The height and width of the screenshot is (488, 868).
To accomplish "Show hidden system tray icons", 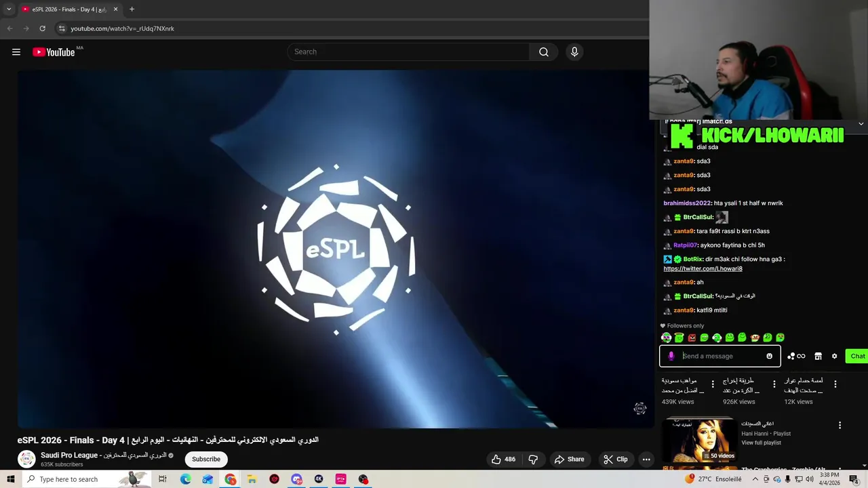I will 755,479.
